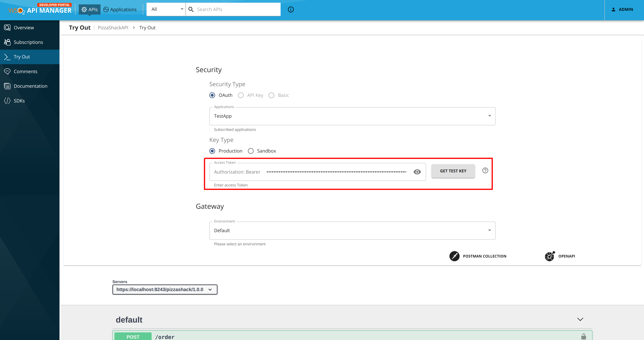
Task: Select the Sandbox key type
Action: click(251, 151)
